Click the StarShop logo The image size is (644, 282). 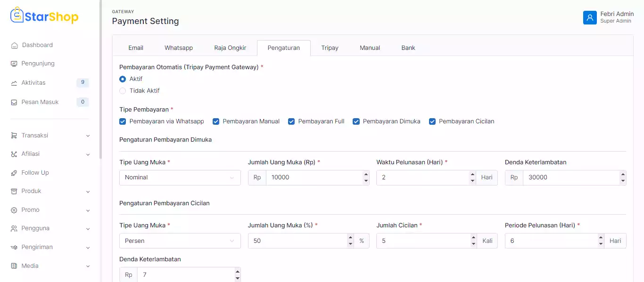point(44,16)
